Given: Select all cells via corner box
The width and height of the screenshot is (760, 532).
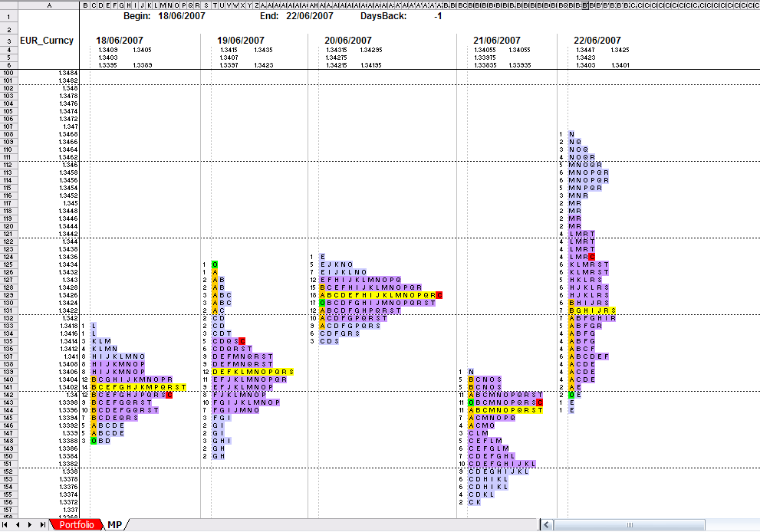Looking at the screenshot, I should coord(8,5).
